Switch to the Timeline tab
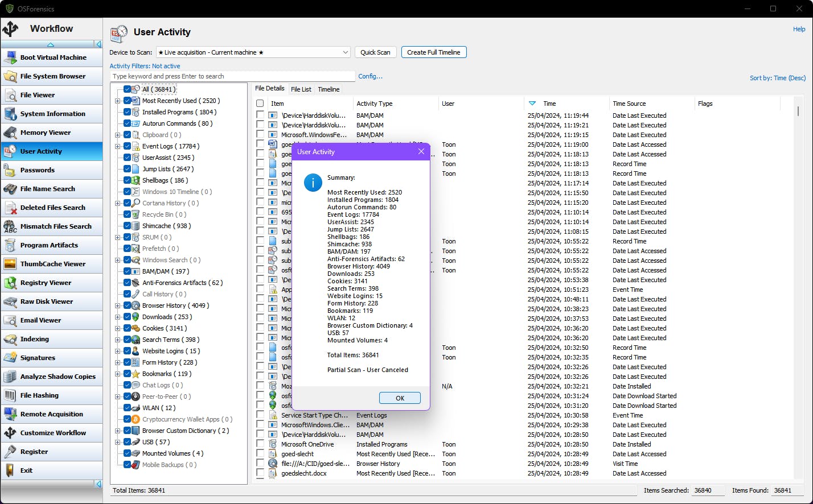Viewport: 813px width, 504px height. pyautogui.click(x=329, y=89)
